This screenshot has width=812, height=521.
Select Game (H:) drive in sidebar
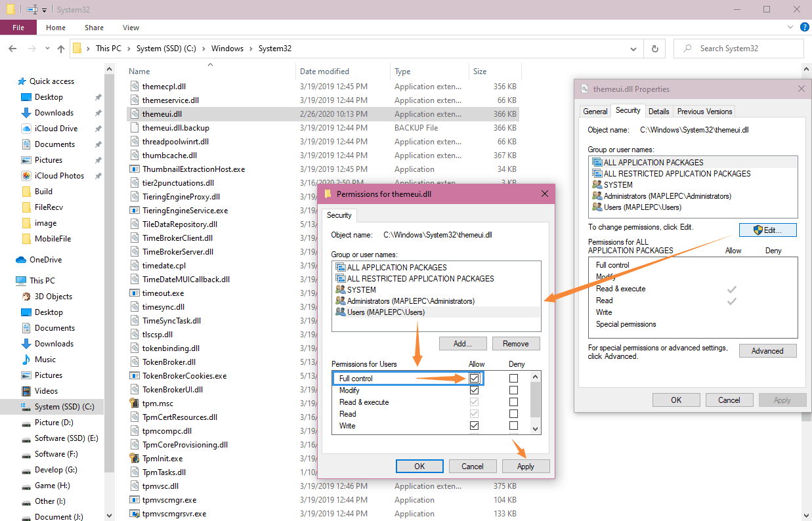pos(52,486)
